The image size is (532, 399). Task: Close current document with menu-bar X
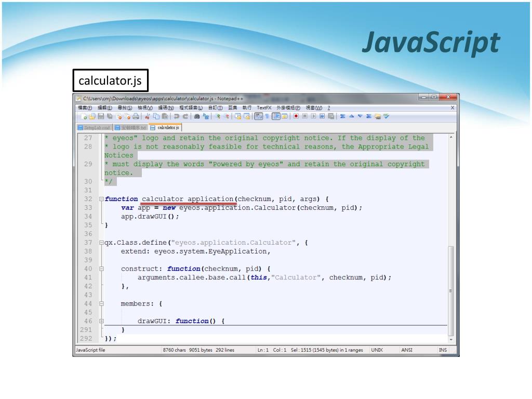click(x=453, y=108)
